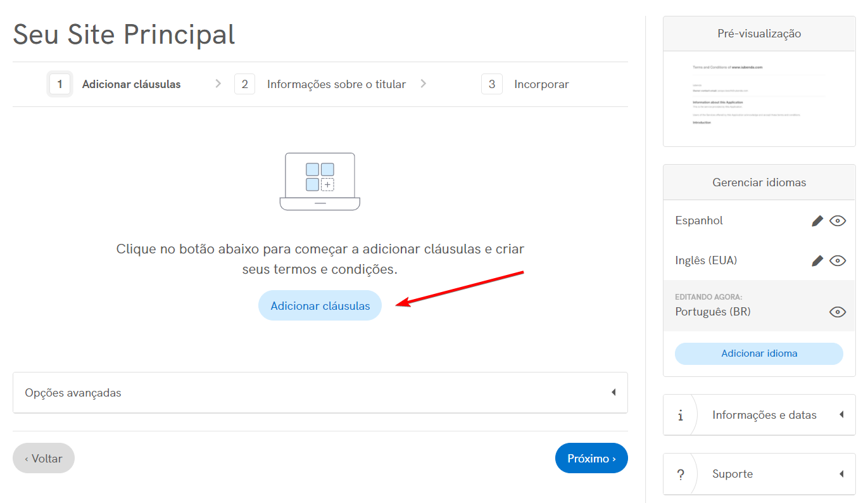The width and height of the screenshot is (868, 503).
Task: Open the Pré-visualização document thumbnail
Action: [x=759, y=98]
